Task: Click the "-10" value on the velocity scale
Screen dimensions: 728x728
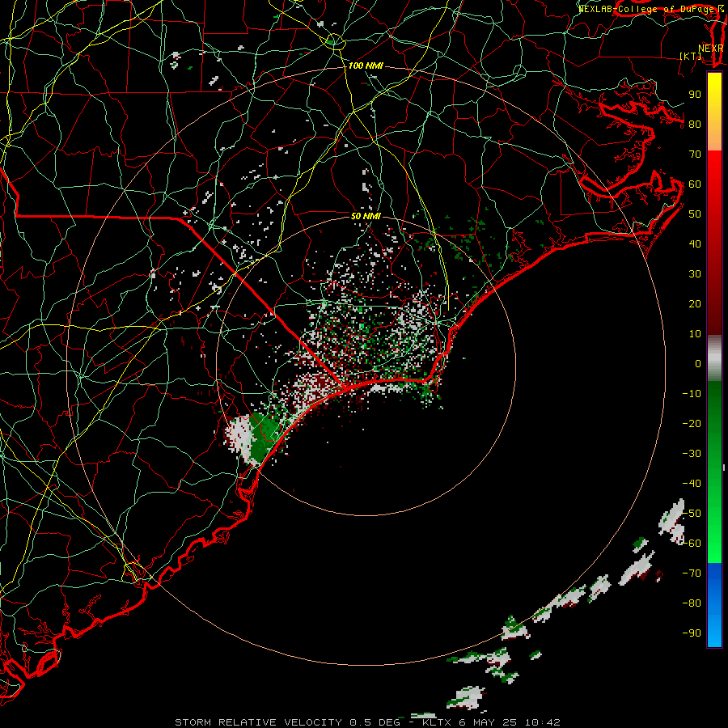Action: [692, 394]
